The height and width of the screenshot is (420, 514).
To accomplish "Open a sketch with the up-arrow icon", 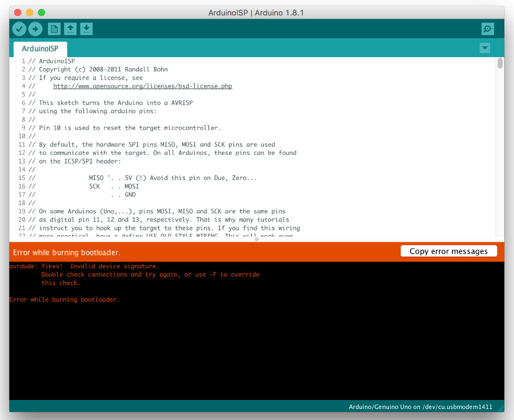I will [x=70, y=29].
